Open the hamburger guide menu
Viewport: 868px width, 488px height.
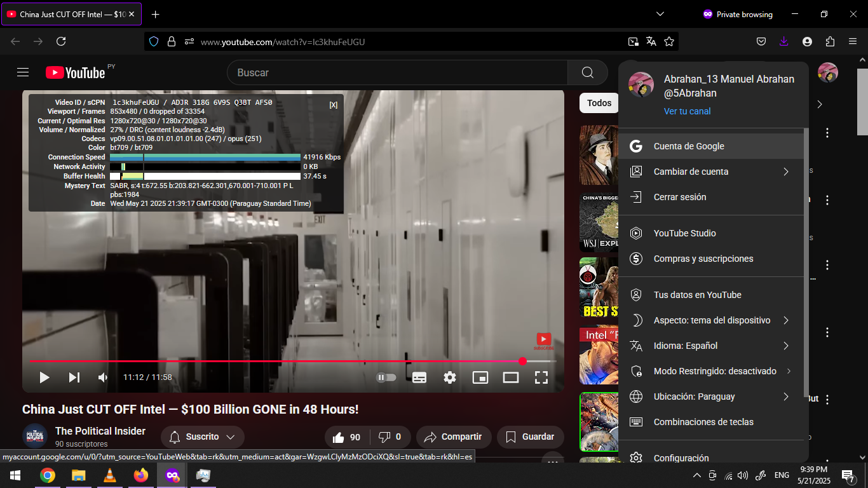[x=23, y=72]
